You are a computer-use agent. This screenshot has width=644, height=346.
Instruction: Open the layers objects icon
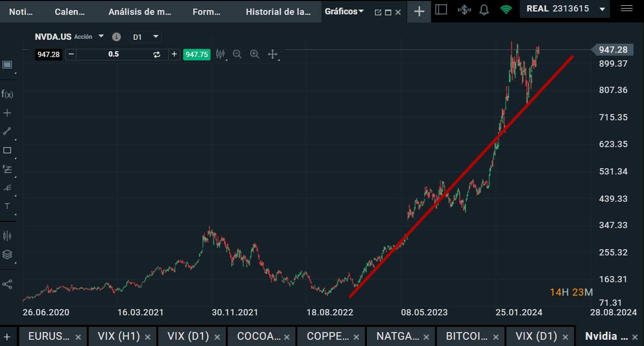coord(7,254)
